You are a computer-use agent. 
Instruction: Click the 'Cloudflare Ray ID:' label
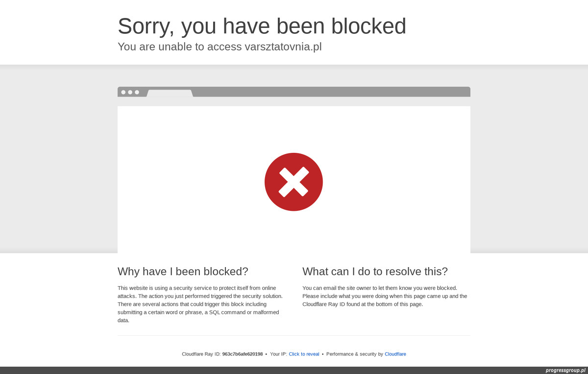pos(201,354)
